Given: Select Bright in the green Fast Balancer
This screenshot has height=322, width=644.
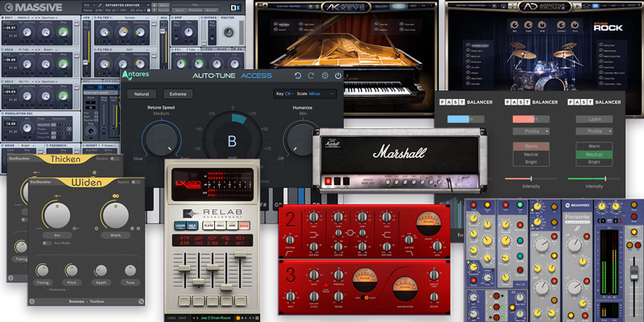Looking at the screenshot, I should coord(594,162).
